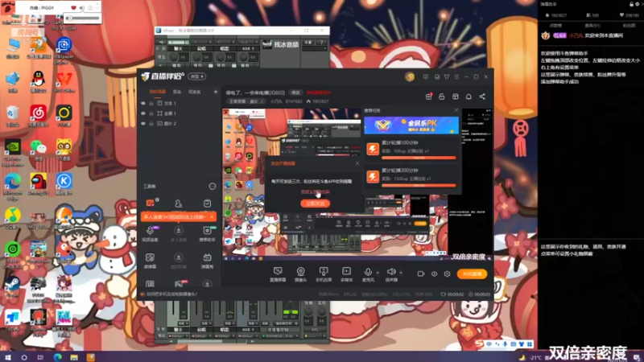This screenshot has width=644, height=362.
Task: Open Microsoft Edge from the taskbar
Action: 57,357
